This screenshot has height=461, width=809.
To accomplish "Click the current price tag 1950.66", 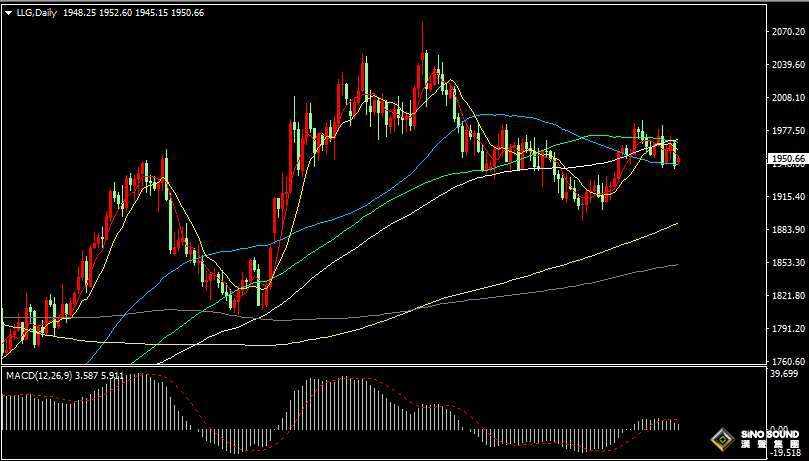I will pos(787,158).
